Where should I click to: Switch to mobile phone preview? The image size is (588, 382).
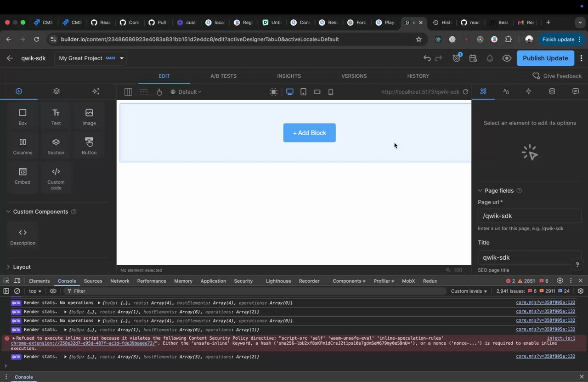[x=331, y=92]
